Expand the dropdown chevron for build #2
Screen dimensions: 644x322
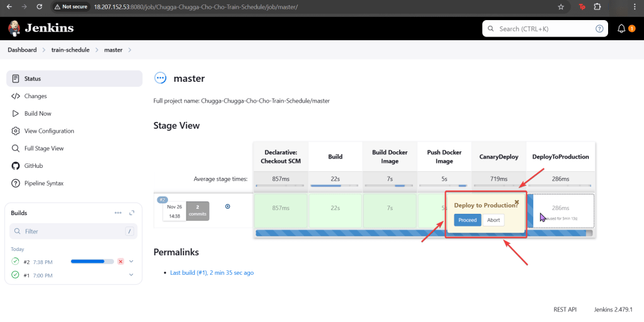[132, 261]
